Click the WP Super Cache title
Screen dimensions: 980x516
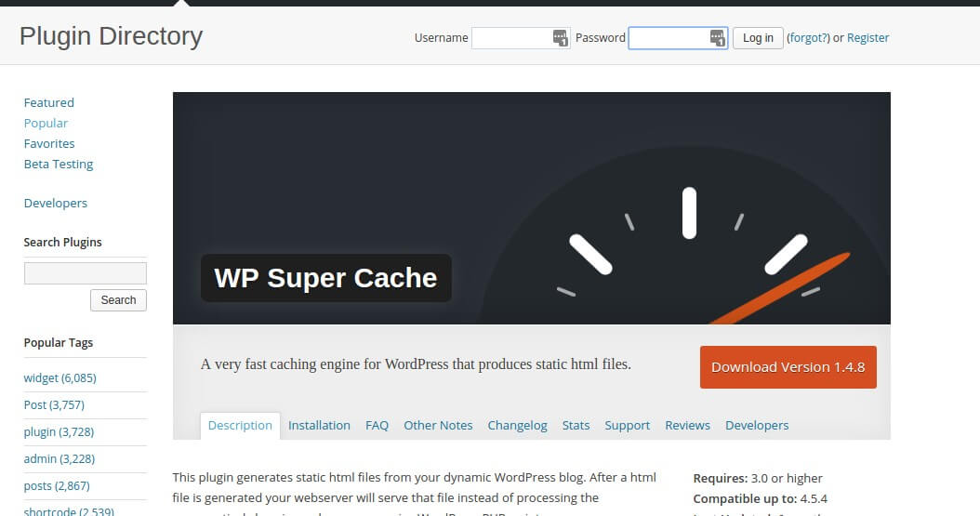pos(325,278)
